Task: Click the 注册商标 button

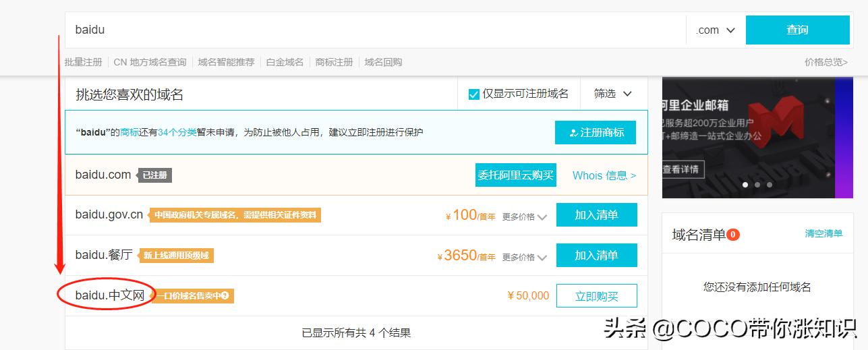Action: [x=596, y=132]
